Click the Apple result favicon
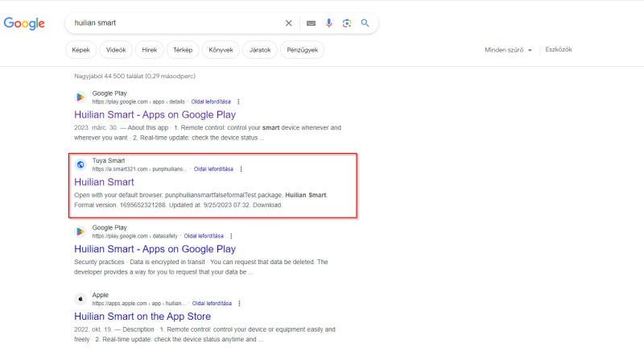The height and width of the screenshot is (356, 644). (80, 299)
